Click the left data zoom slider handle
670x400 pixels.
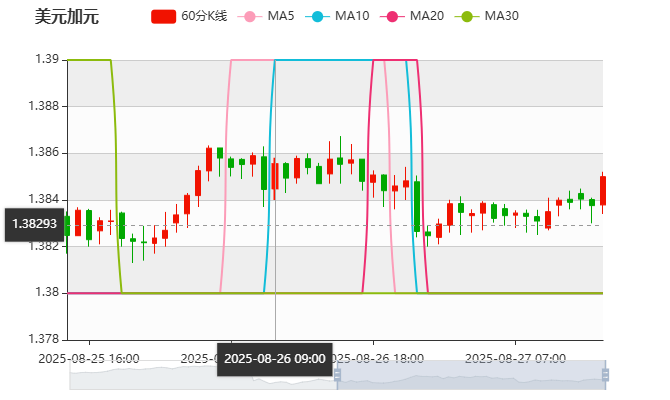point(337,375)
